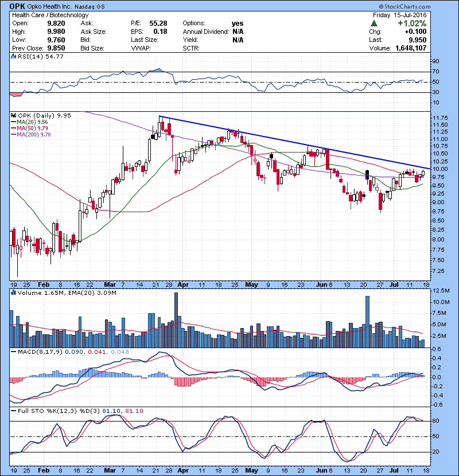Click the green up-triangle next to +1.02%
The height and width of the screenshot is (476, 459).
[x=374, y=24]
